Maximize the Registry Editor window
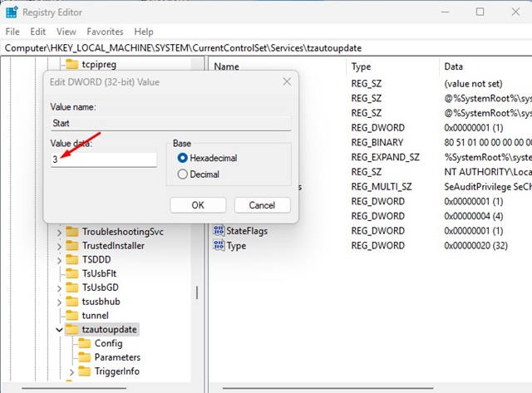The width and height of the screenshot is (532, 393). pyautogui.click(x=480, y=12)
